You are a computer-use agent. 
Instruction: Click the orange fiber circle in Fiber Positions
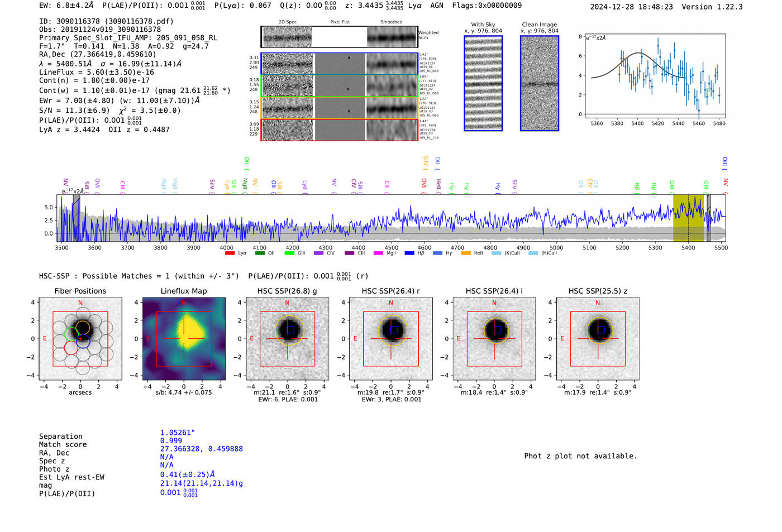tap(83, 327)
